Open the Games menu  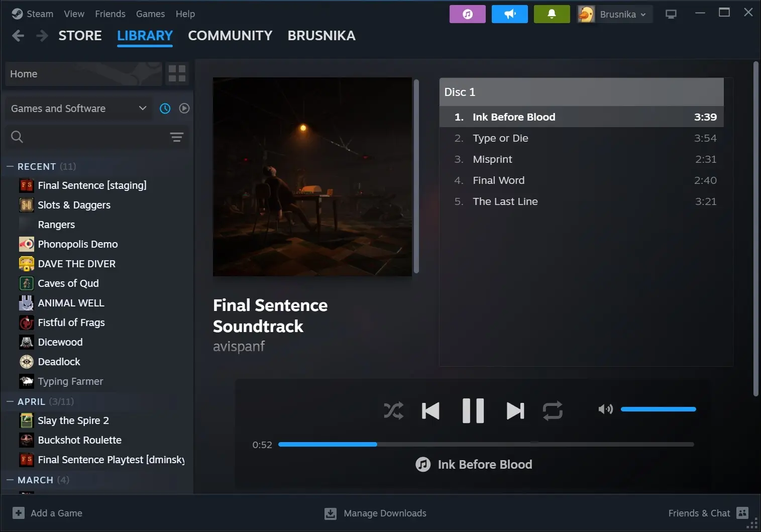click(x=150, y=14)
